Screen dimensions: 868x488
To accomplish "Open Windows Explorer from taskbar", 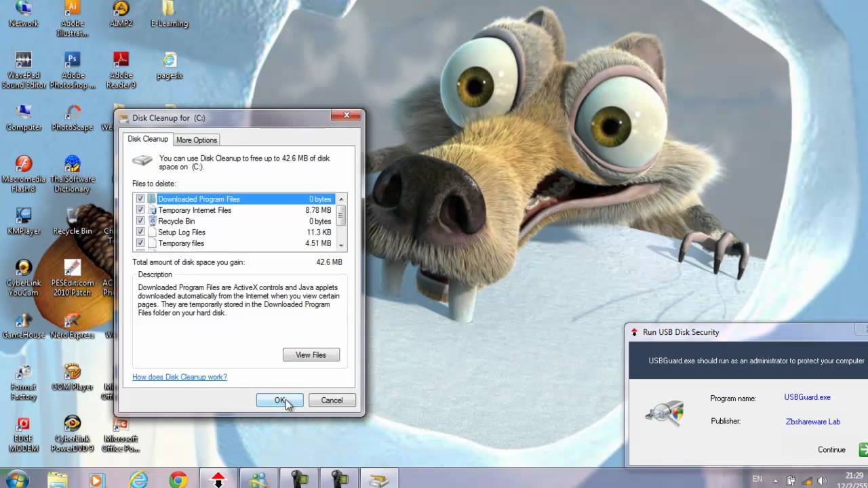I will pyautogui.click(x=58, y=479).
